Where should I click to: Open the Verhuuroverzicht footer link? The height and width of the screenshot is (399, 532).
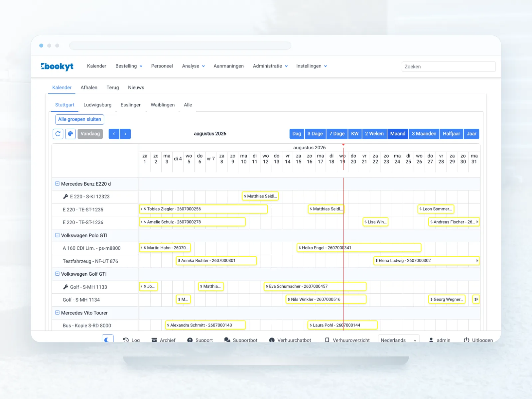click(x=347, y=340)
